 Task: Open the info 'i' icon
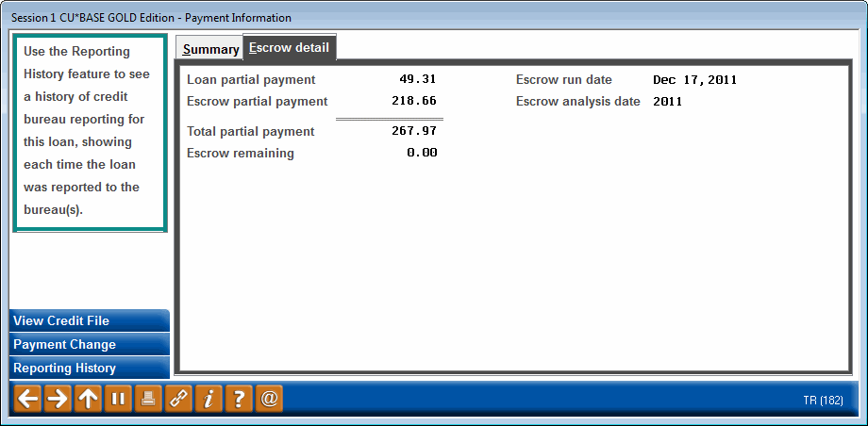click(x=209, y=399)
